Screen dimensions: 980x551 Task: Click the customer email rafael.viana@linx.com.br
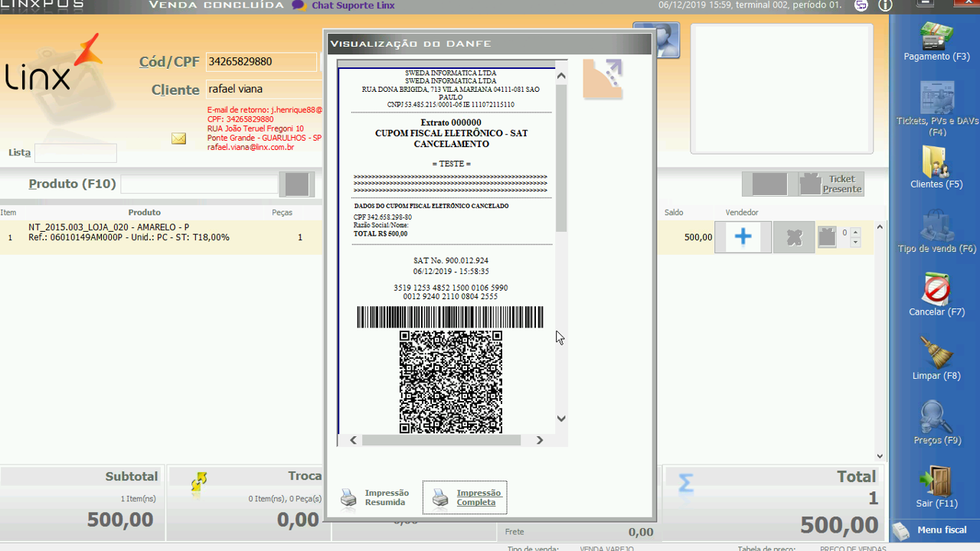(x=250, y=147)
